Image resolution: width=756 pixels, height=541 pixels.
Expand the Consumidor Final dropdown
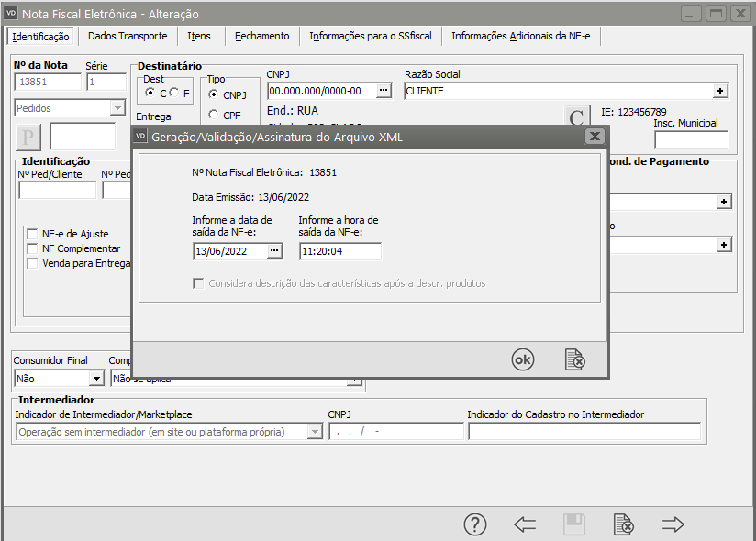click(x=96, y=378)
